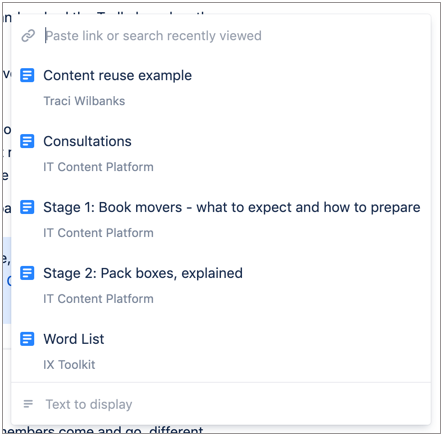This screenshot has height=435, width=444.
Task: Click the IX Toolkit space label
Action: point(69,365)
